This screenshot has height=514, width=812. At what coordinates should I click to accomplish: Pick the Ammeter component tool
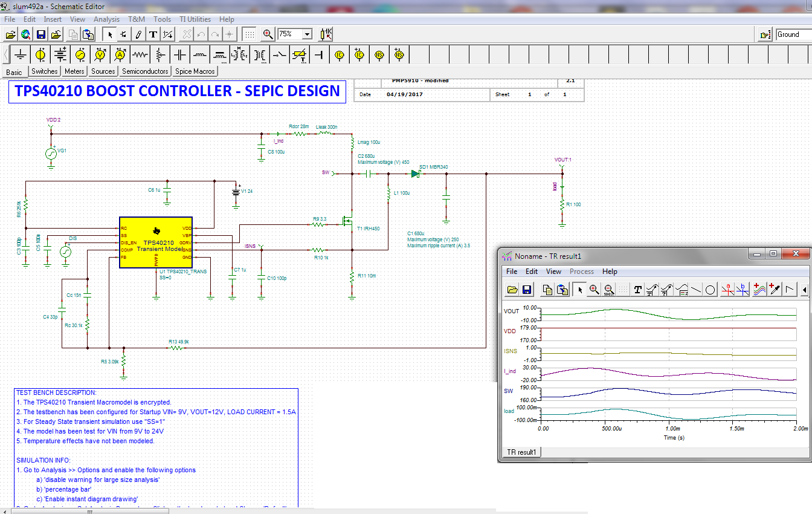(x=119, y=54)
